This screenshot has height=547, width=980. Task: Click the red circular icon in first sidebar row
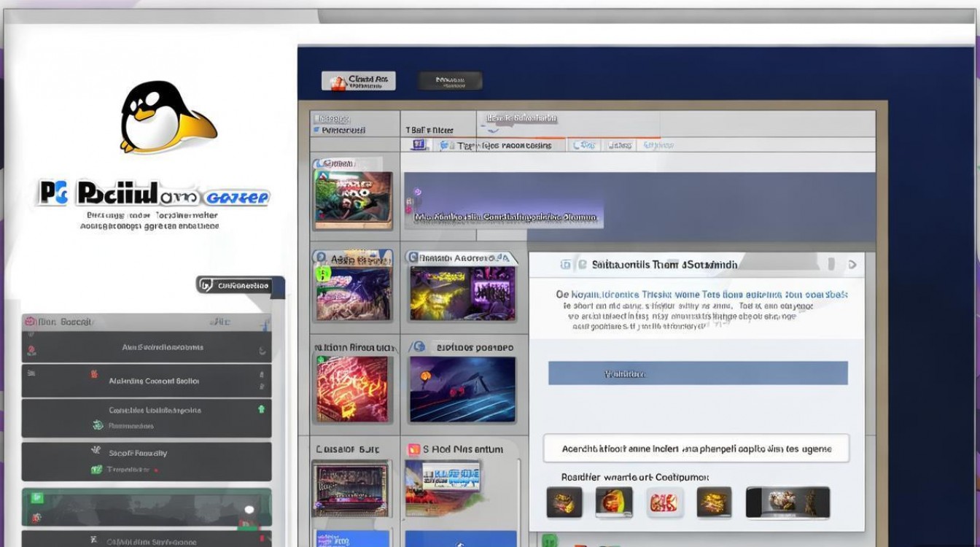coord(31,351)
